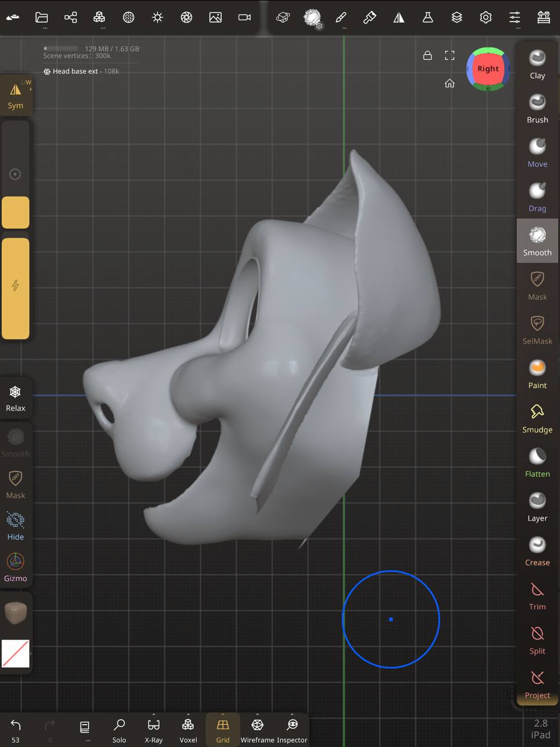This screenshot has height=747, width=560.
Task: Select the SelMask tool
Action: pos(537,330)
